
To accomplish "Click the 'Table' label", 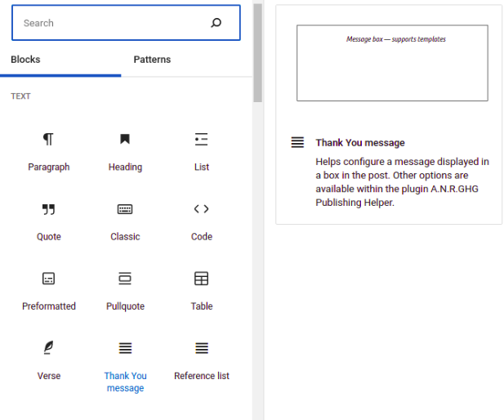I will click(x=202, y=306).
